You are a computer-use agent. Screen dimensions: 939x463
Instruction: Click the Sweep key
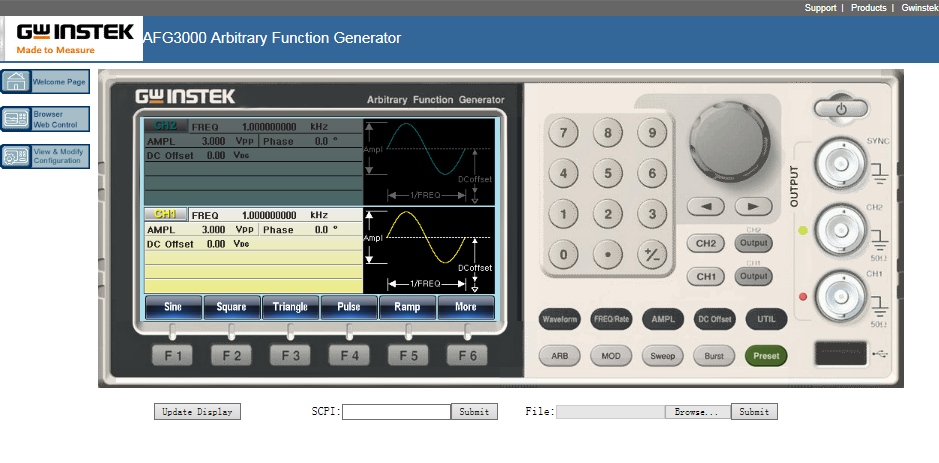tap(663, 356)
